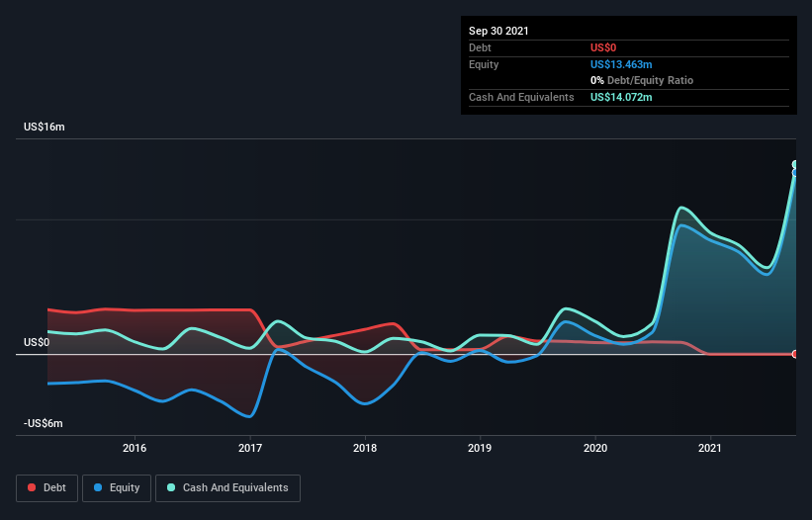
Task: Click the US$16m y-axis label
Action: [45, 127]
